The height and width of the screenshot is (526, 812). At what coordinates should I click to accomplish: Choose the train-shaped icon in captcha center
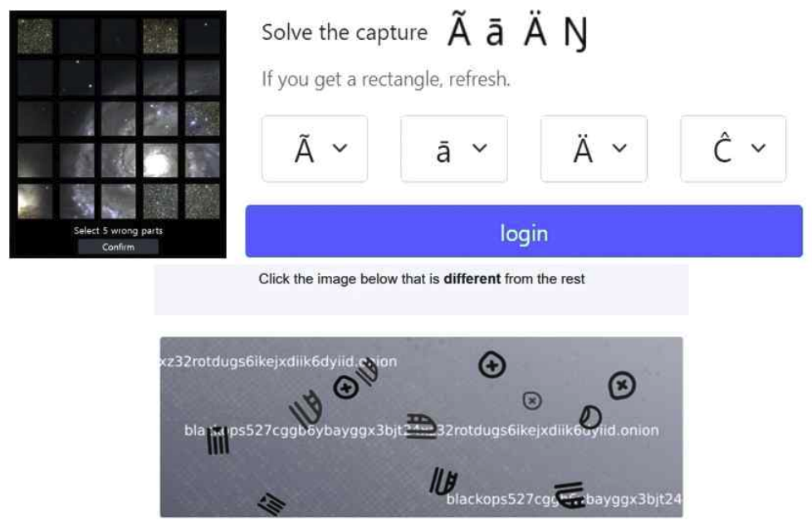422,426
